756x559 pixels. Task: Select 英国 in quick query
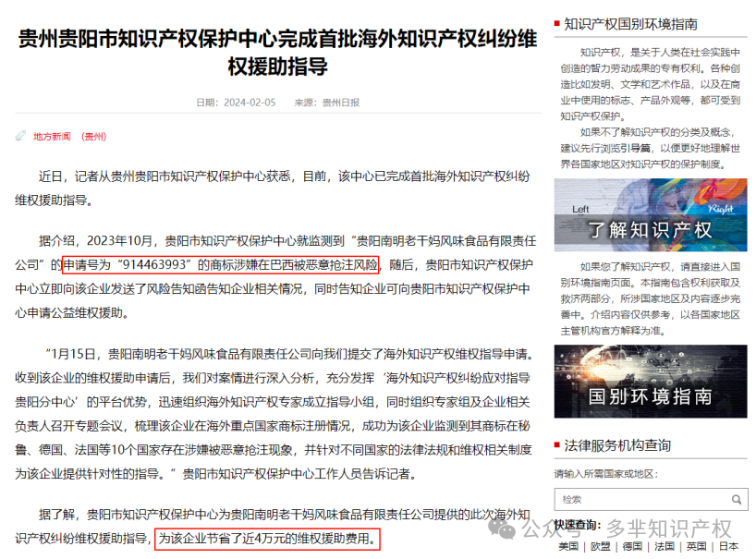(x=696, y=546)
